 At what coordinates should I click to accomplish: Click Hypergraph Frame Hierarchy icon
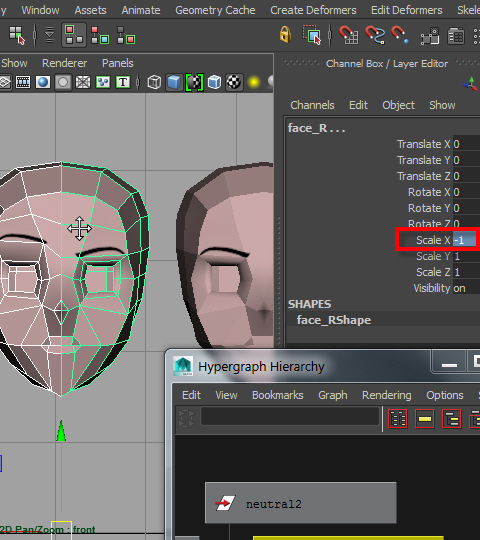pos(451,419)
